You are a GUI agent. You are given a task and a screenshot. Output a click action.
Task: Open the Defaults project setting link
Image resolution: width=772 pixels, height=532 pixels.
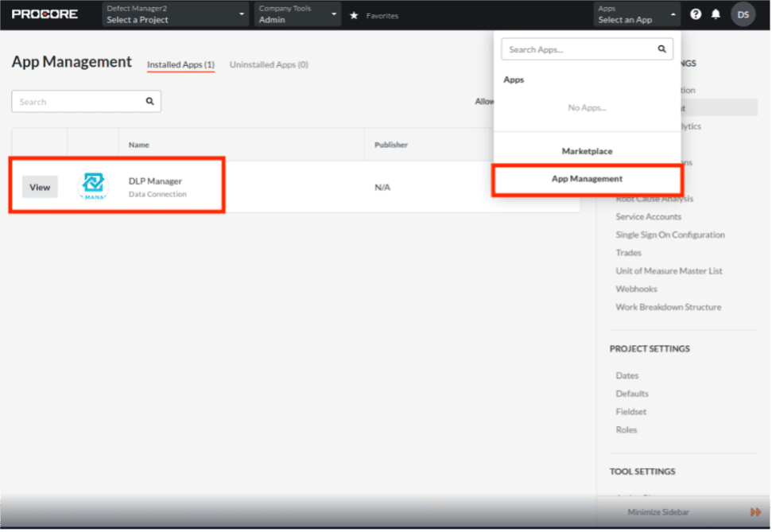pyautogui.click(x=632, y=394)
